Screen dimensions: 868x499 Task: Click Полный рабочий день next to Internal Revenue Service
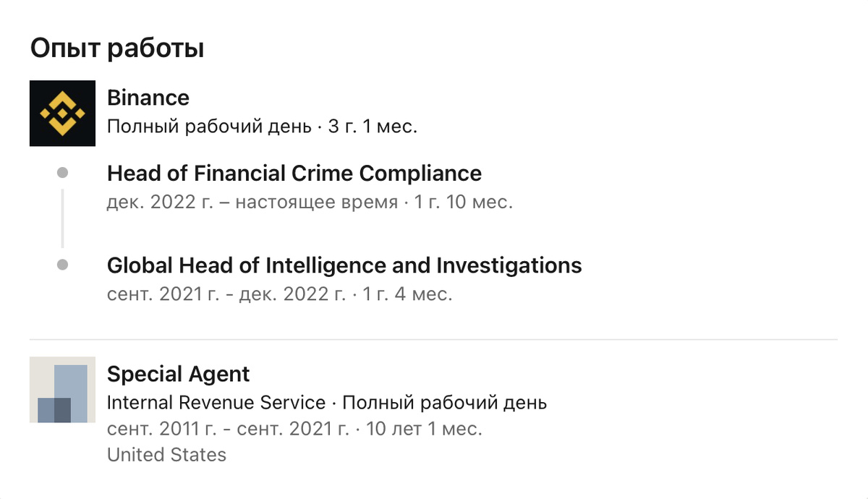444,403
